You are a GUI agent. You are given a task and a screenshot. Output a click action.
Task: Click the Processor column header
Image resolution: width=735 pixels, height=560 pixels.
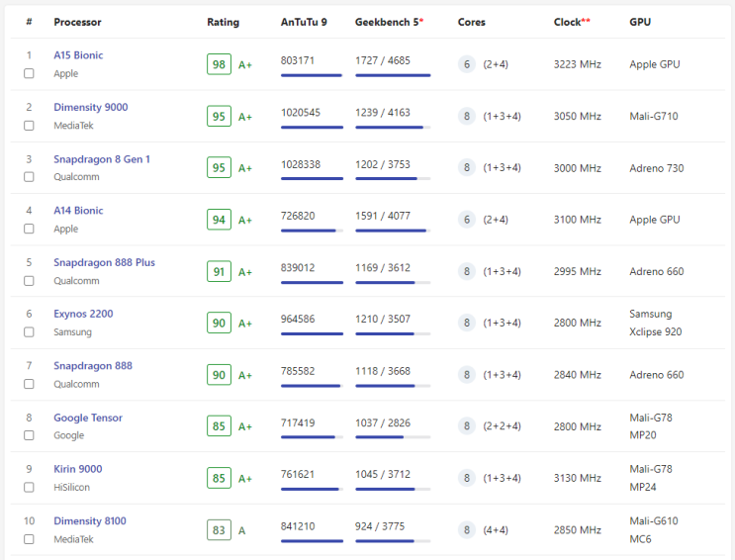coord(77,22)
